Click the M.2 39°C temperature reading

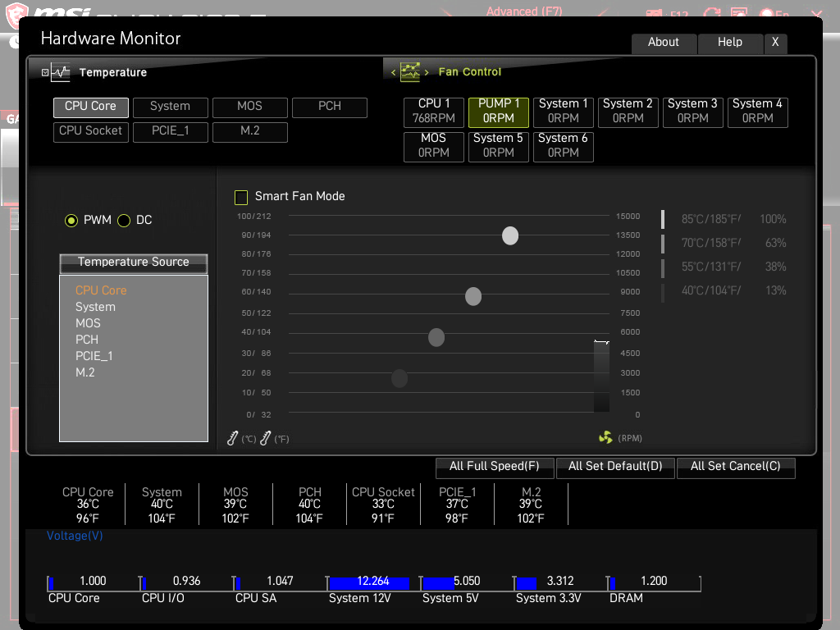(x=531, y=504)
